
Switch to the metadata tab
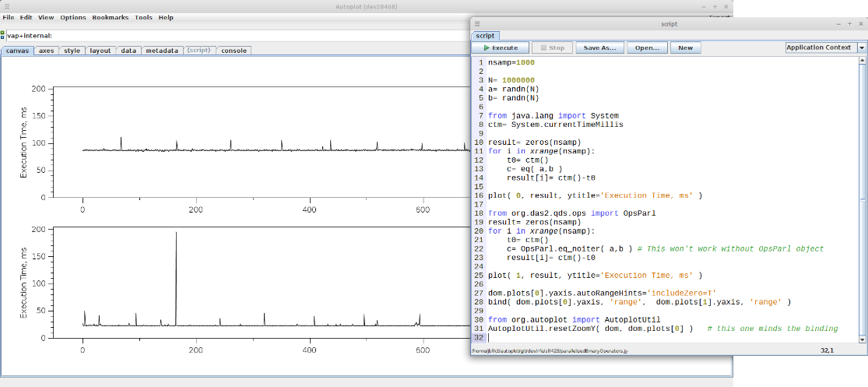coord(161,51)
